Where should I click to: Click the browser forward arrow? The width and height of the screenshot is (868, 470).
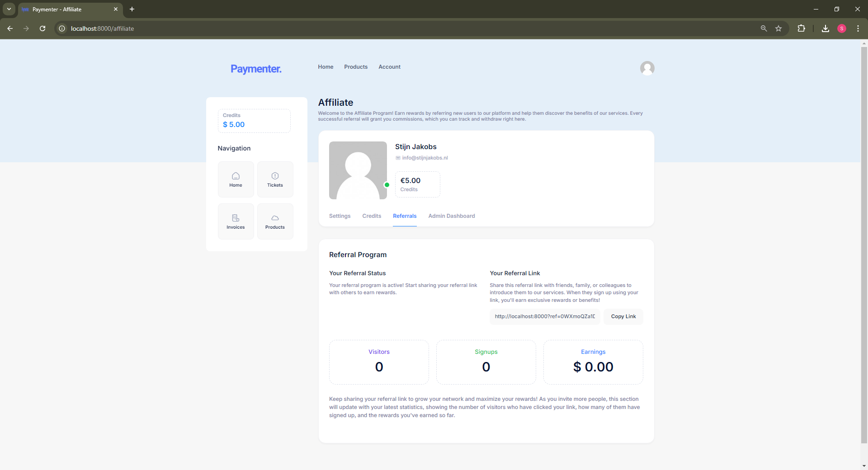26,28
